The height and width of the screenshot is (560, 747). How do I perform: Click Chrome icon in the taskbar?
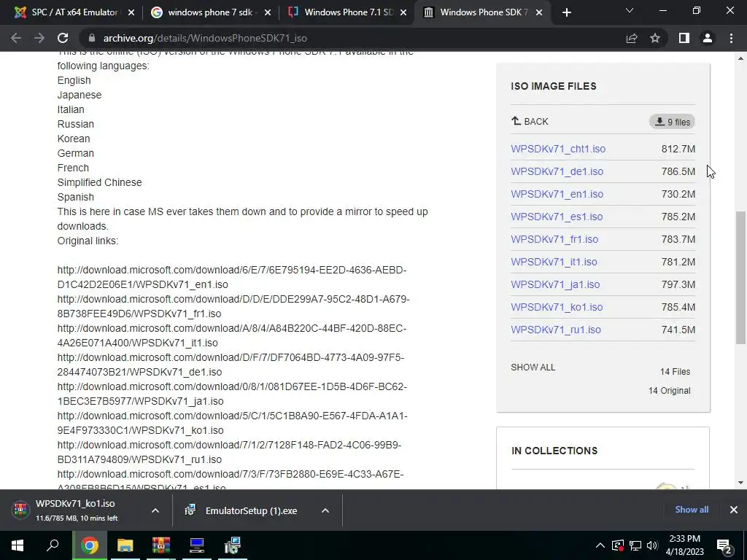[x=89, y=545]
